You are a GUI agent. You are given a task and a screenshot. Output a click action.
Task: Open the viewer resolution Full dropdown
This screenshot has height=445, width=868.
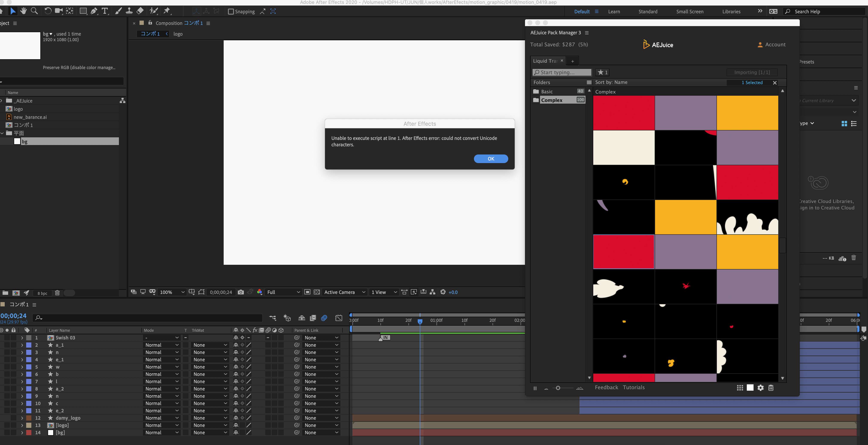point(283,292)
